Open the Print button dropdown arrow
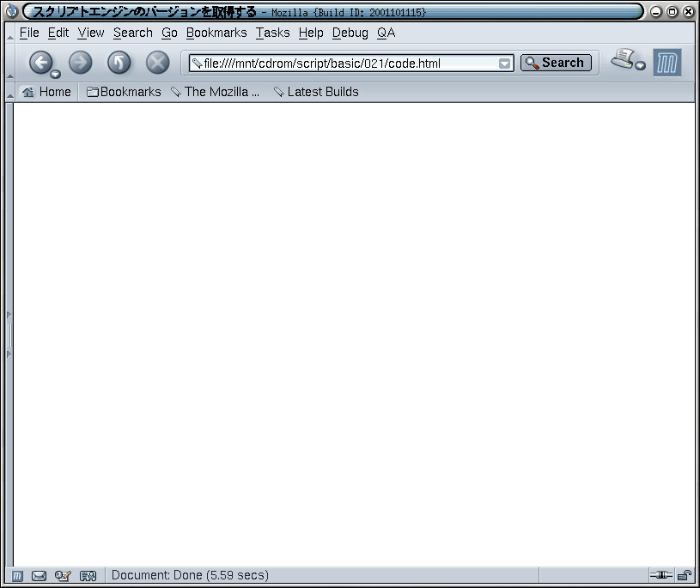Screen dimensions: 700x588 640,65
